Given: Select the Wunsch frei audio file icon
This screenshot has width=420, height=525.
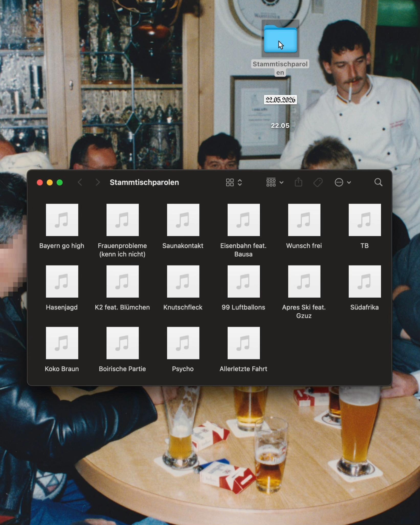Looking at the screenshot, I should pos(304,220).
